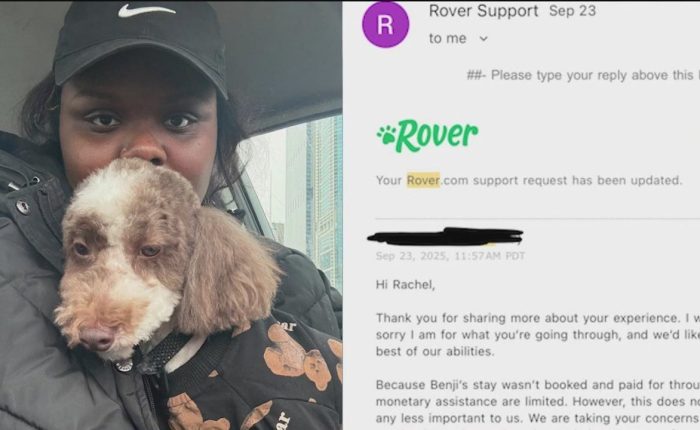
Task: Select the 'Please type your reply above' line
Action: [x=583, y=75]
